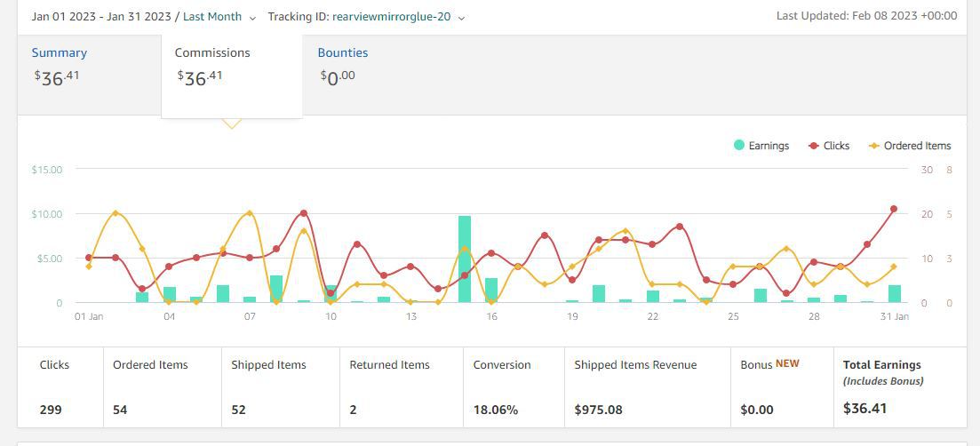This screenshot has height=446, width=980.
Task: Click the yellow ordered items point on Jan 02
Action: click(115, 213)
